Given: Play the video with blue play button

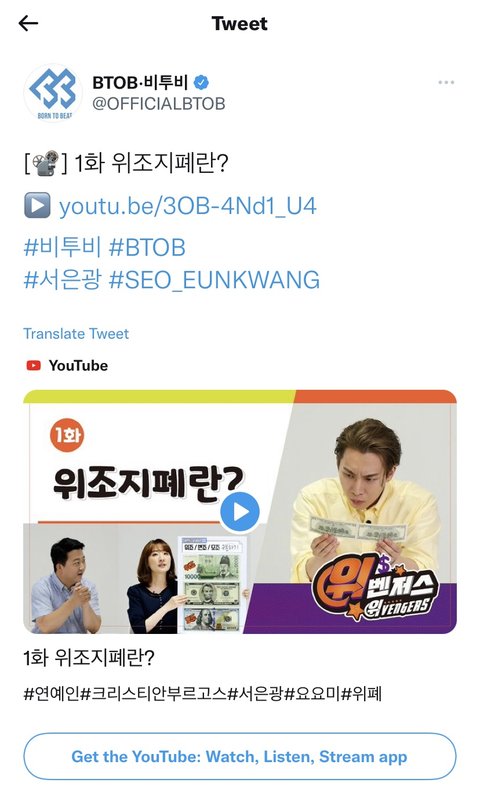Looking at the screenshot, I should pyautogui.click(x=239, y=512).
